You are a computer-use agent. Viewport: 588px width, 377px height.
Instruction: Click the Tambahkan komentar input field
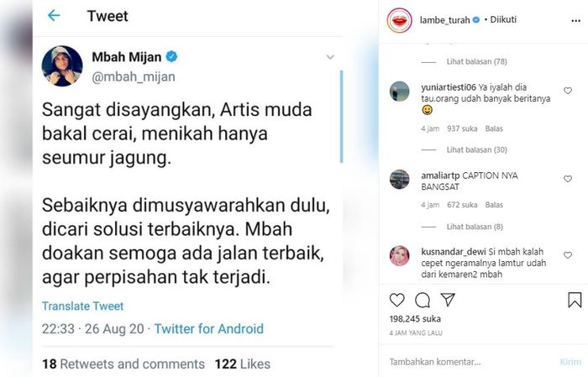(466, 362)
